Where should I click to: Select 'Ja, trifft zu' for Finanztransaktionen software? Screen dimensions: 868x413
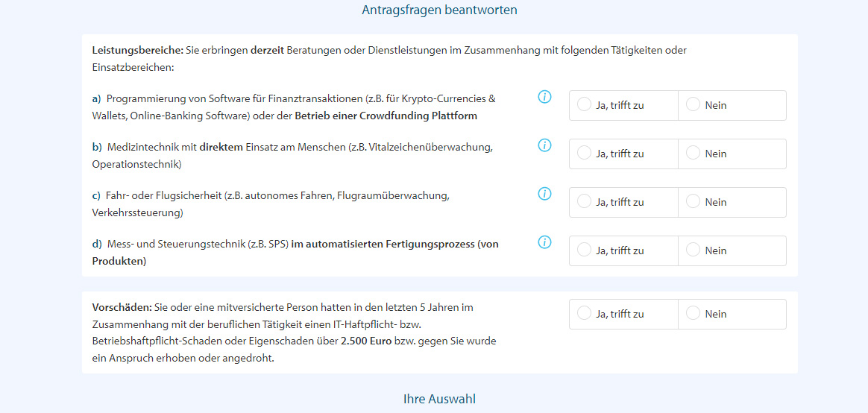pos(623,105)
